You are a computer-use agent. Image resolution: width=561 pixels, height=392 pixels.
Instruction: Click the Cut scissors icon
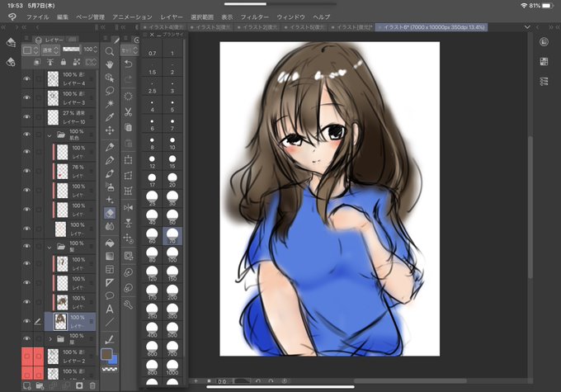tap(128, 111)
